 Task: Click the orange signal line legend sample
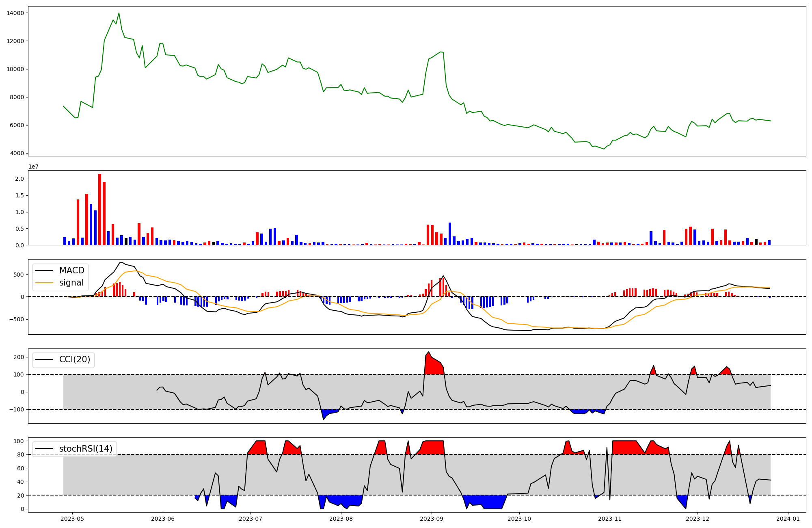click(x=45, y=283)
